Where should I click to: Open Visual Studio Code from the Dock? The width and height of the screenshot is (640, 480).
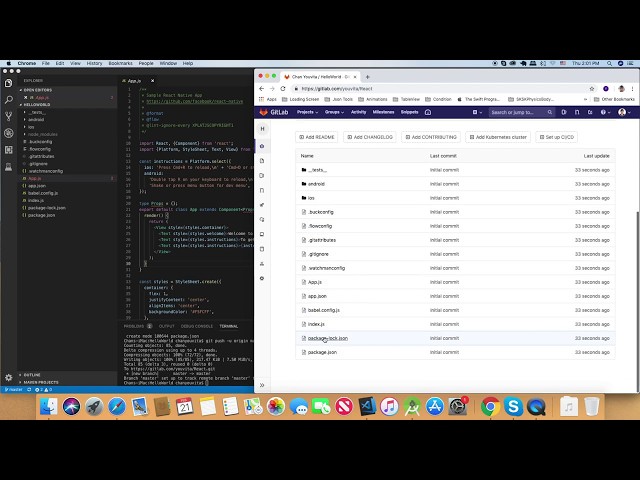[367, 407]
